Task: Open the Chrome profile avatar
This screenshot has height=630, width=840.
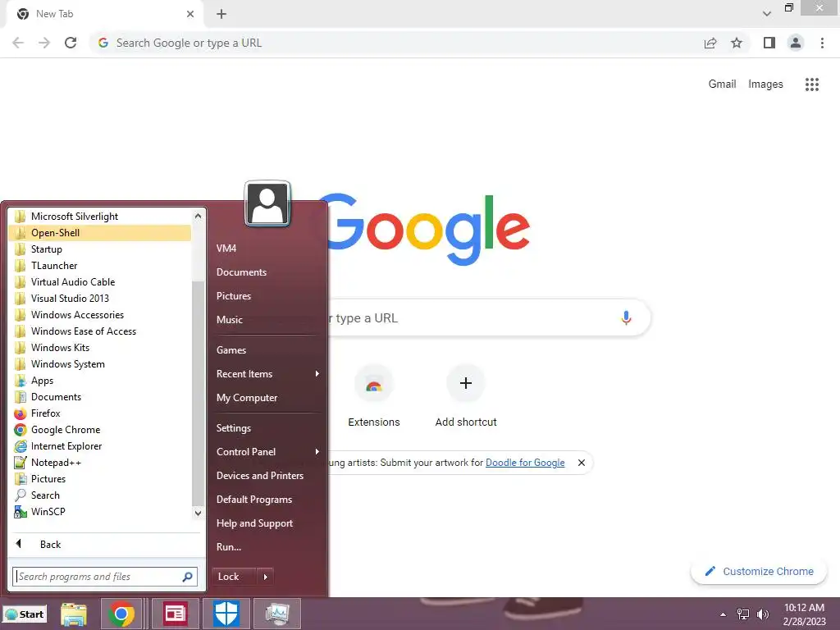Action: (796, 43)
